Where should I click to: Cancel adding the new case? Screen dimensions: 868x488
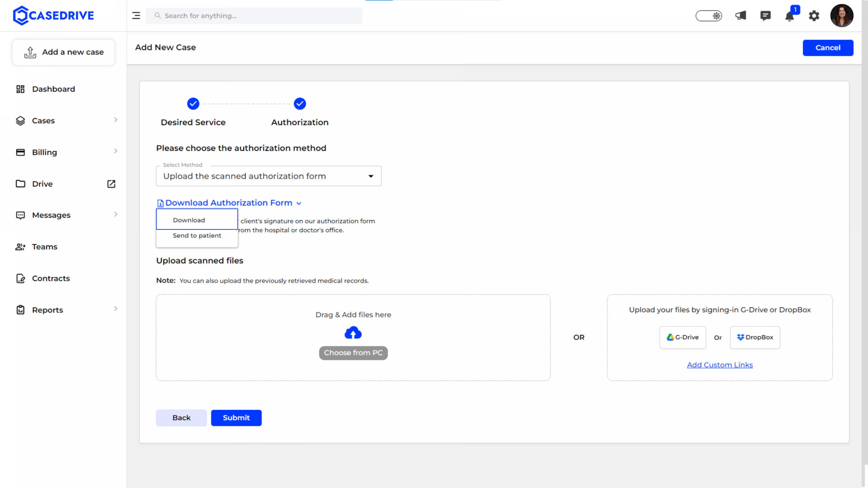click(828, 48)
